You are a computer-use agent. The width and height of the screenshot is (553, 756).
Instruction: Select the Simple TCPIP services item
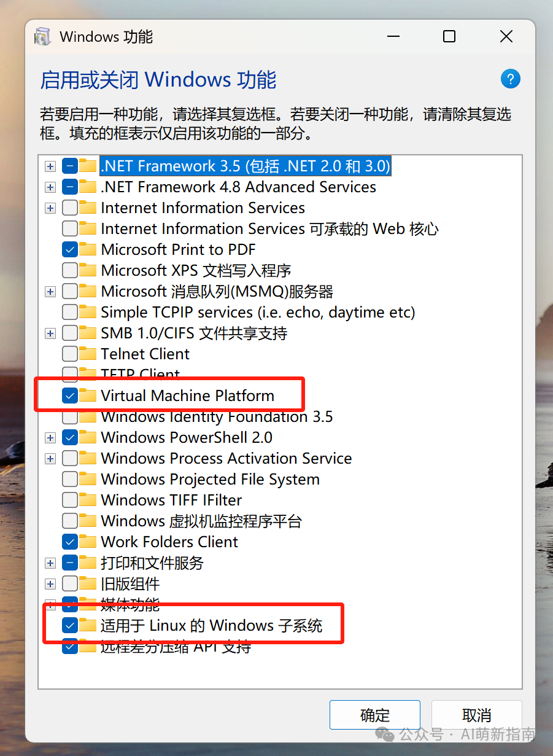(258, 312)
